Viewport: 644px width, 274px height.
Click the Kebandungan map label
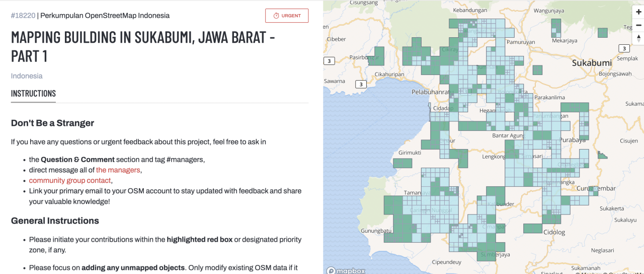coord(470,10)
